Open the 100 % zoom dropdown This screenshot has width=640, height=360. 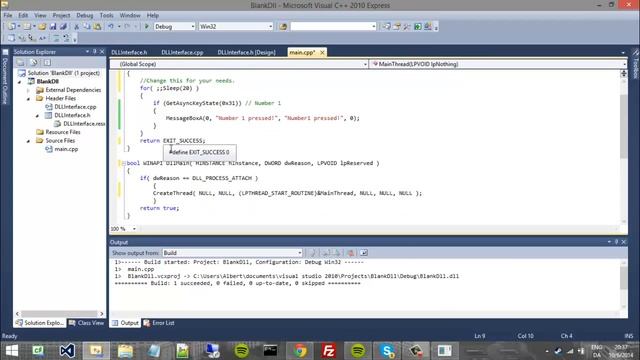point(134,229)
